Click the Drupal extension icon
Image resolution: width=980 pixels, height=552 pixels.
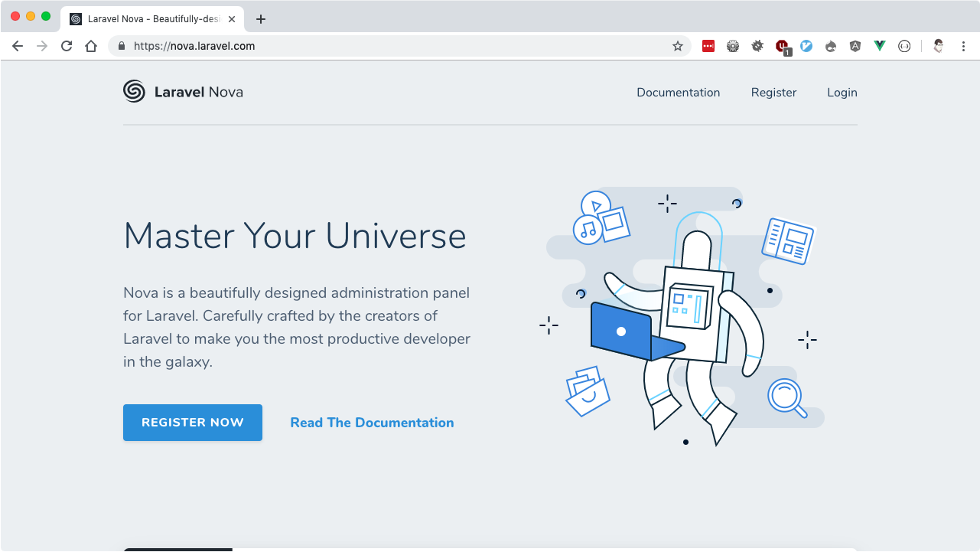click(x=831, y=46)
